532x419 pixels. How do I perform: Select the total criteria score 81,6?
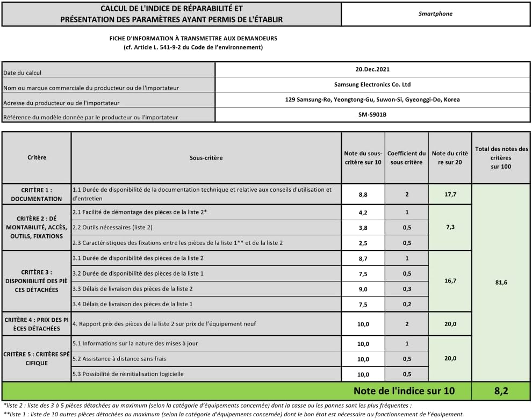click(x=501, y=282)
